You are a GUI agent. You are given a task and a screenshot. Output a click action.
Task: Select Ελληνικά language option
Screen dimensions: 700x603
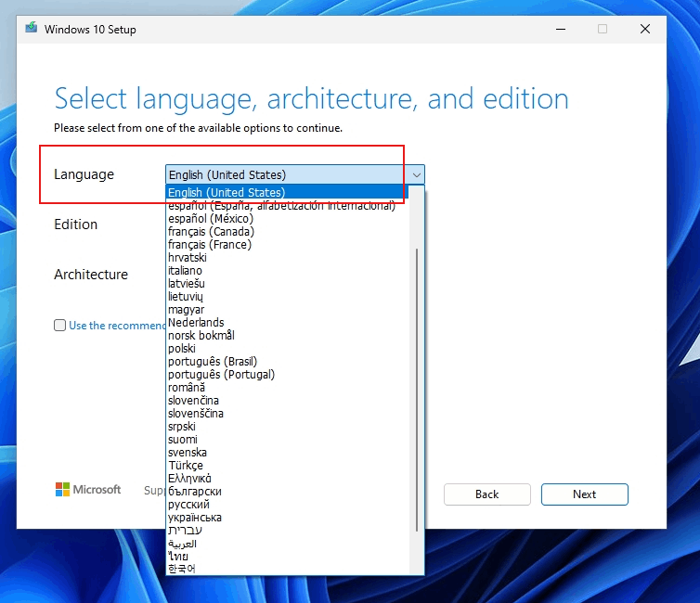click(x=287, y=478)
